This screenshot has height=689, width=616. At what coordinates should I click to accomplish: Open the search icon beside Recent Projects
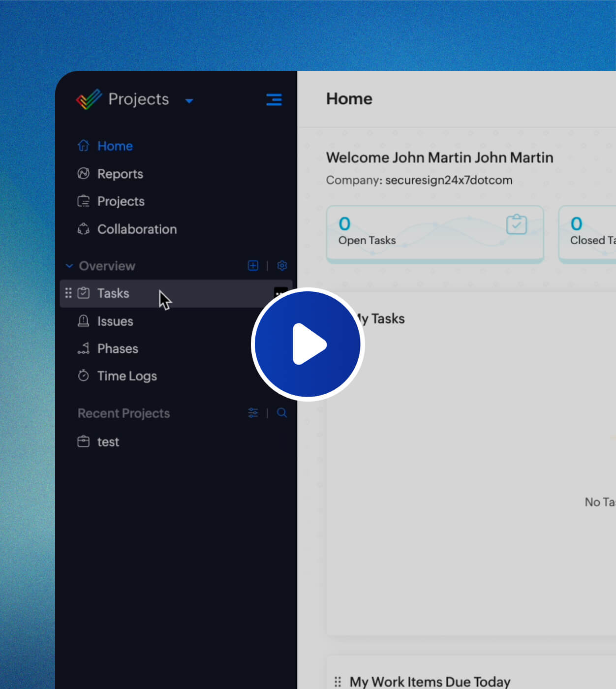pyautogui.click(x=282, y=413)
